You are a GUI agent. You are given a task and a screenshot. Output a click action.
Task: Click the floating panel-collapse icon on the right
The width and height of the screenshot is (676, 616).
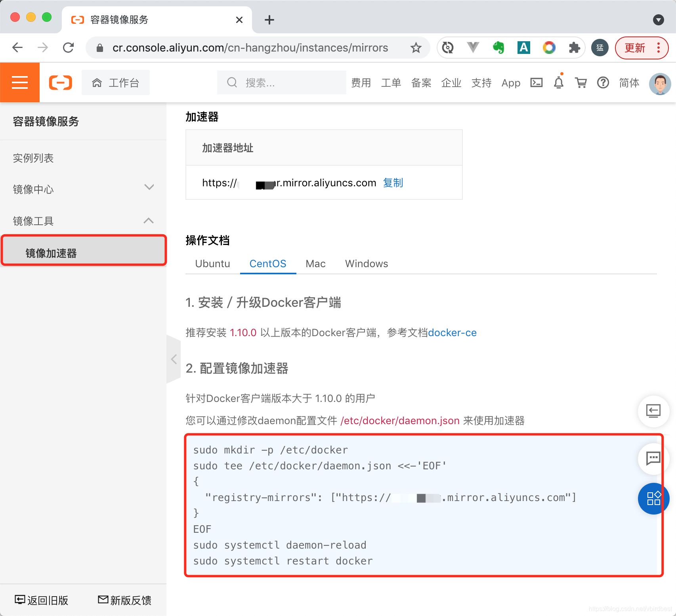coord(653,411)
